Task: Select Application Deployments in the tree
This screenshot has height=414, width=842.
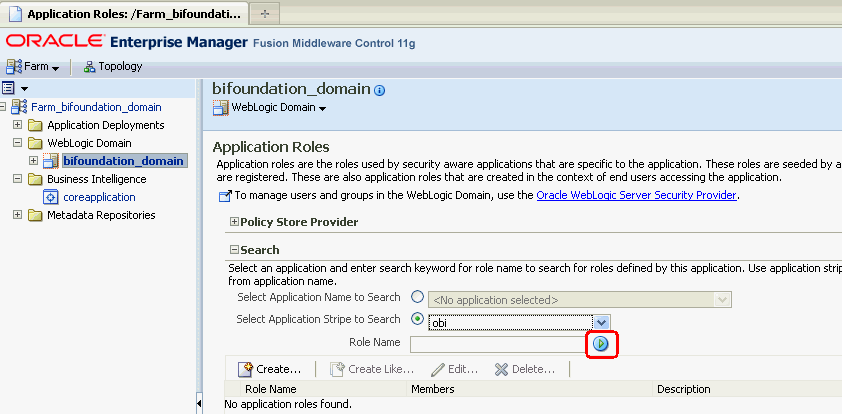Action: [x=106, y=125]
